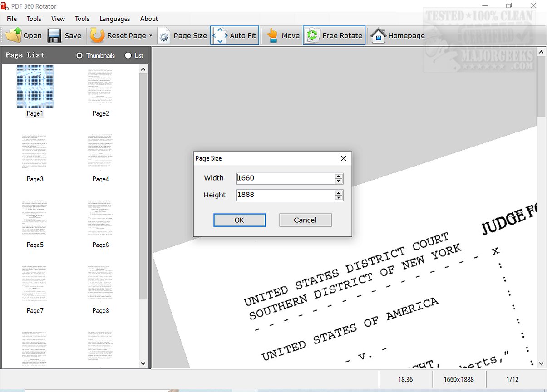The width and height of the screenshot is (547, 392).
Task: Select the List radio button
Action: [128, 55]
